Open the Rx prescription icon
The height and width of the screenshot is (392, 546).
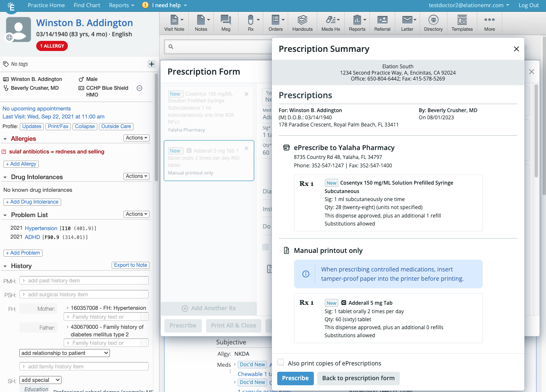pyautogui.click(x=251, y=23)
